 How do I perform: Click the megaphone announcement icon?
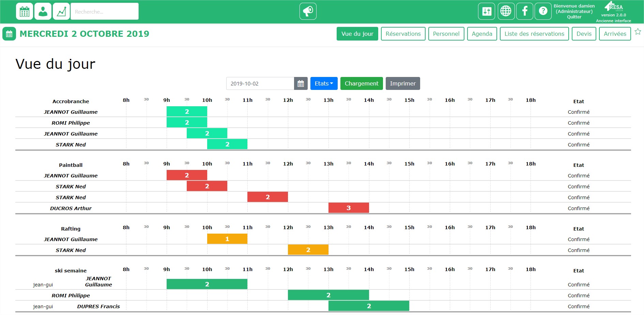pos(308,12)
